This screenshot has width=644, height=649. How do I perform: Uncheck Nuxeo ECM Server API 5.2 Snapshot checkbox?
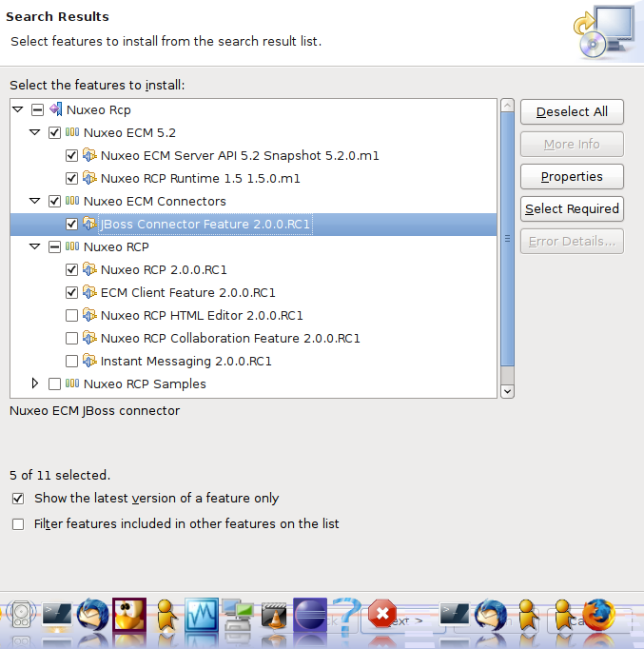[x=71, y=155]
